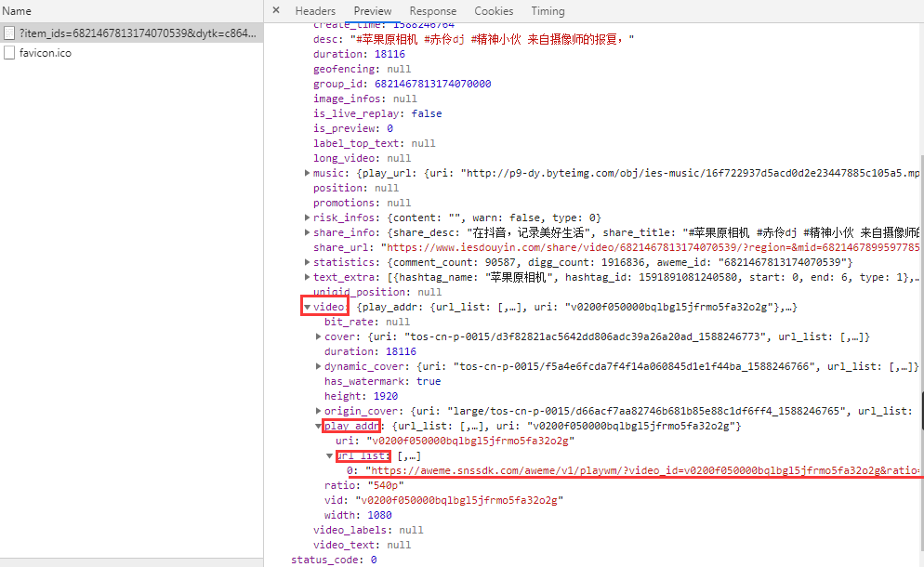Select the geofencing: null line
Screen dimensions: 924x567
coord(362,69)
